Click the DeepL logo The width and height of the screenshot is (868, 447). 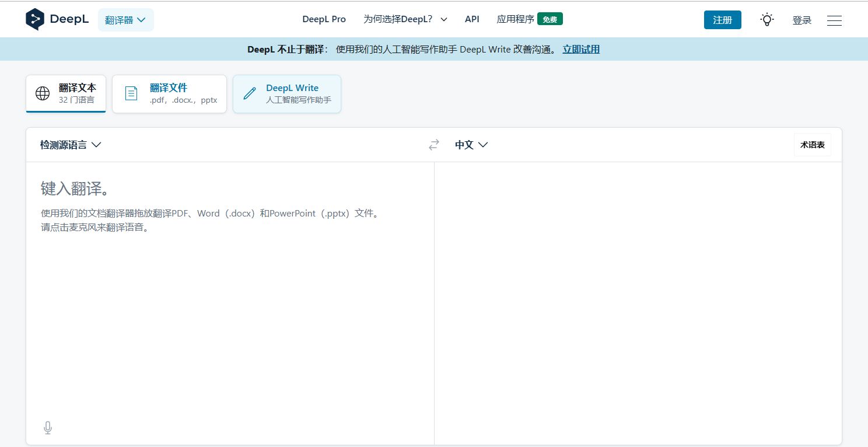pyautogui.click(x=57, y=19)
